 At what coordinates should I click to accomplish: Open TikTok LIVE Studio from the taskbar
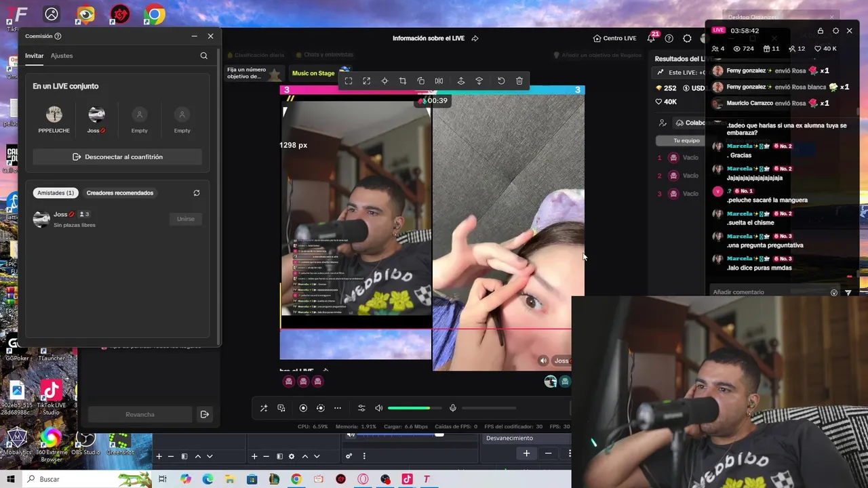(407, 479)
